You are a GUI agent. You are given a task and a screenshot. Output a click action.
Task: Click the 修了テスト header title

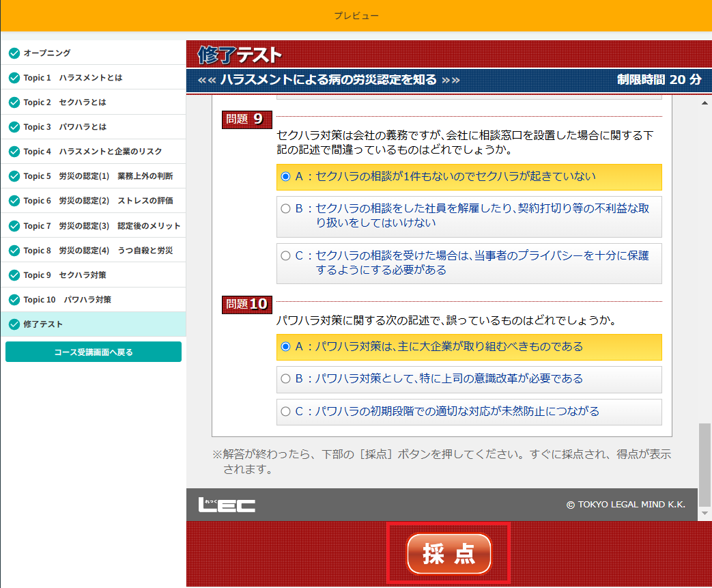(x=240, y=55)
